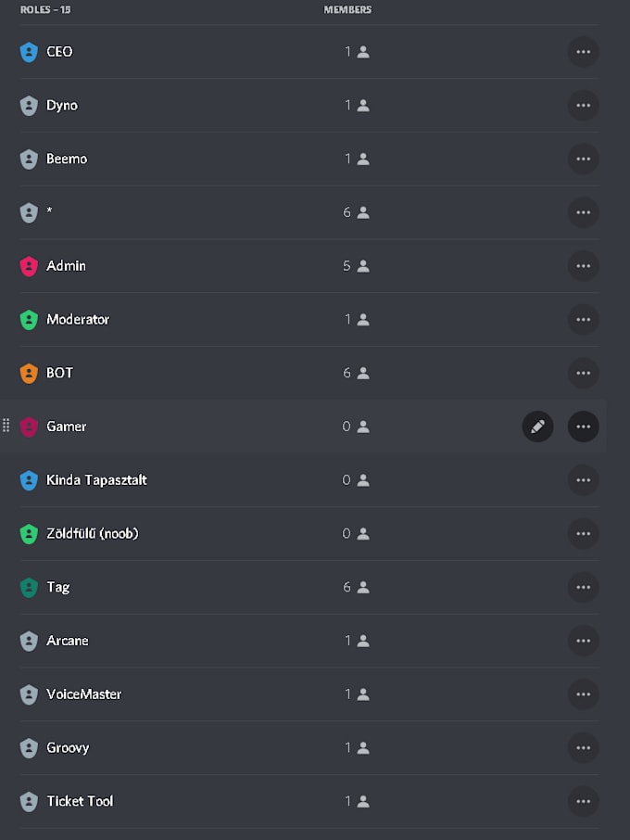The height and width of the screenshot is (840, 630).
Task: Click the drag handle beside the Gamer role
Action: [6, 426]
